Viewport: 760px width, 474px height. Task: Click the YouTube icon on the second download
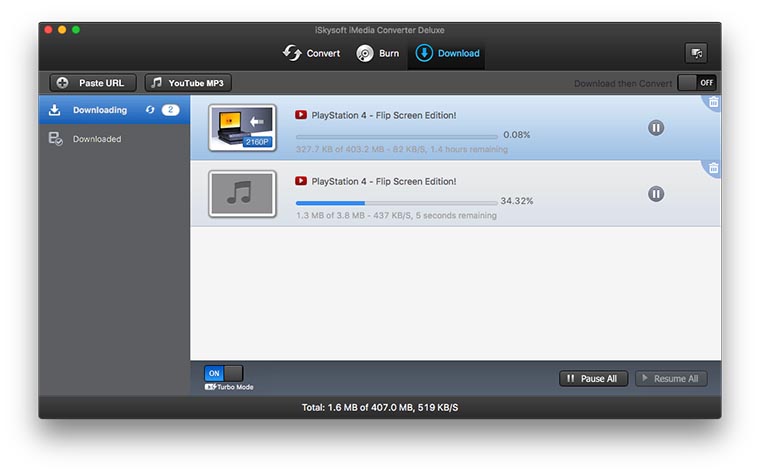tap(301, 181)
